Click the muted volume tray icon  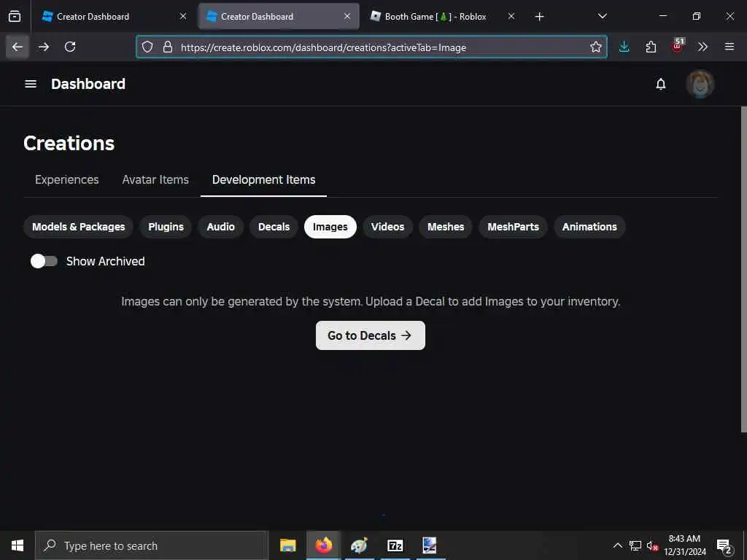coord(652,545)
